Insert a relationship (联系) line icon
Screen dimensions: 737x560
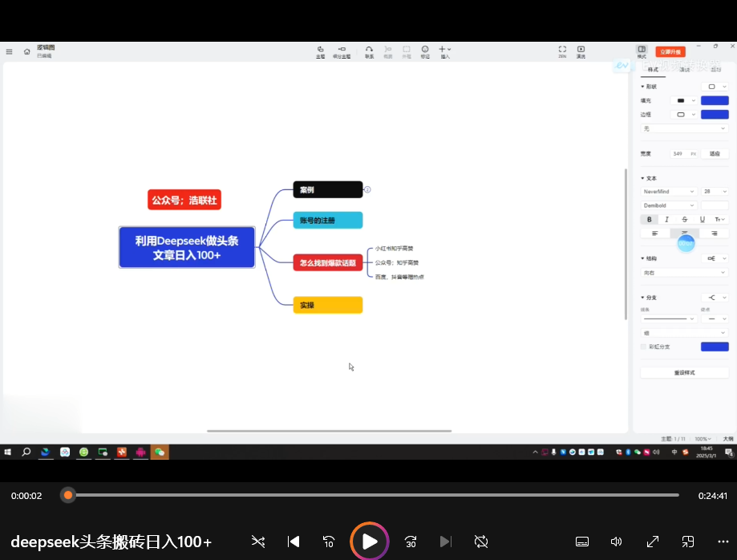(370, 51)
